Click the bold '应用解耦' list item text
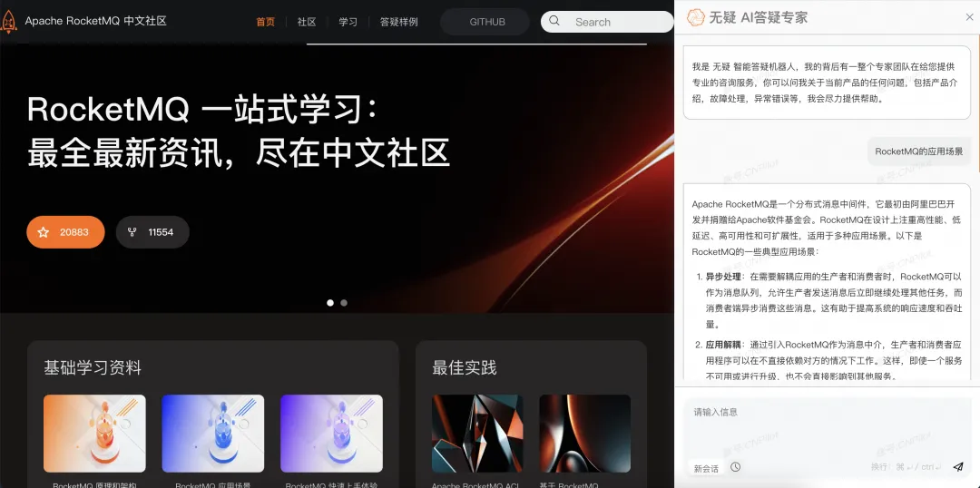The width and height of the screenshot is (980, 488). (x=724, y=345)
